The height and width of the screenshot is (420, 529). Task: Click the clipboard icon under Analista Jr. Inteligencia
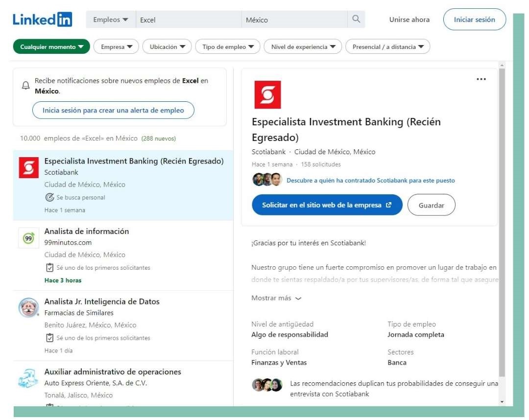point(49,337)
